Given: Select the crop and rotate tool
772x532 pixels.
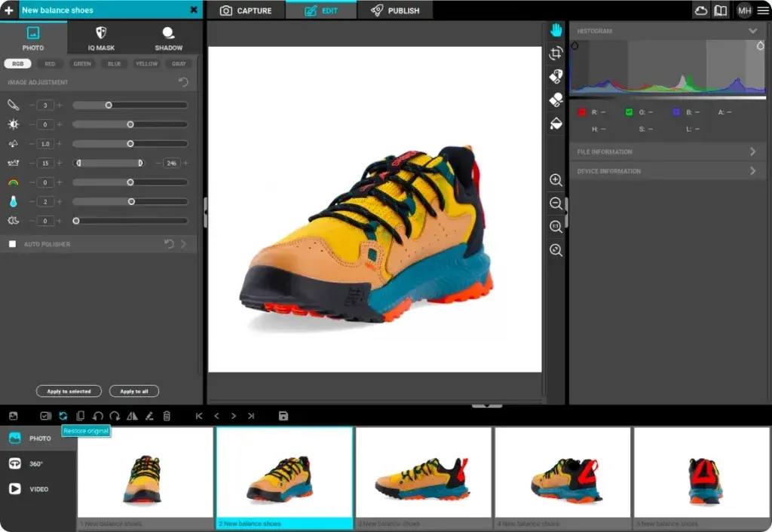Looking at the screenshot, I should click(556, 54).
